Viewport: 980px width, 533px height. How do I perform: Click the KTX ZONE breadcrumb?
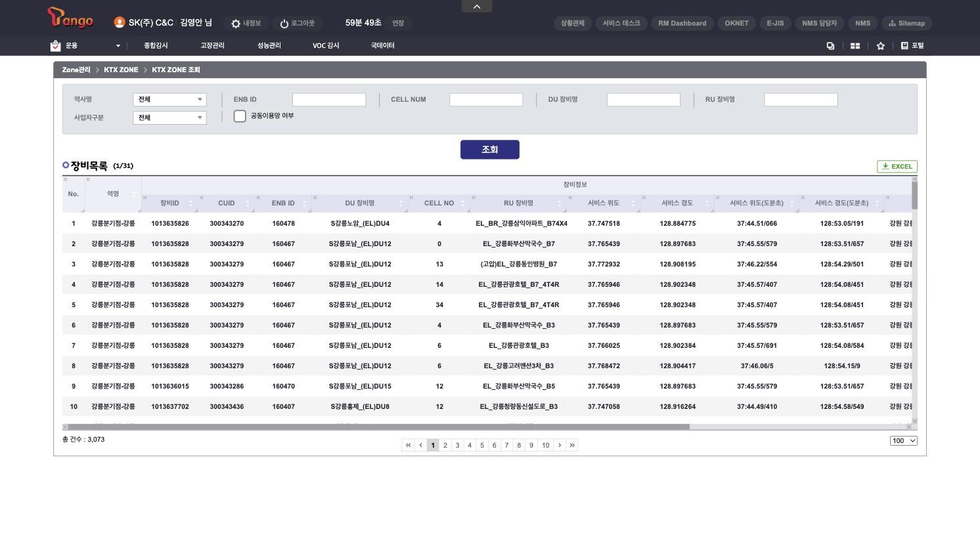(x=121, y=70)
